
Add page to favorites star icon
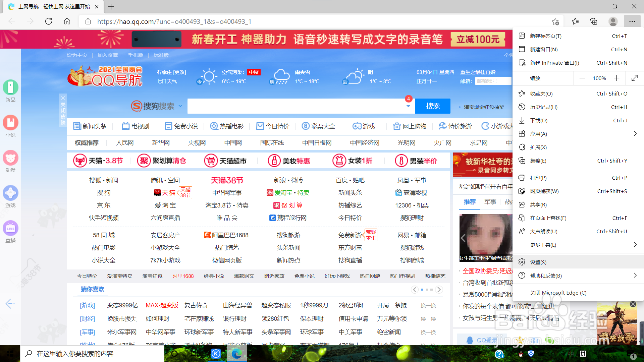tap(555, 22)
